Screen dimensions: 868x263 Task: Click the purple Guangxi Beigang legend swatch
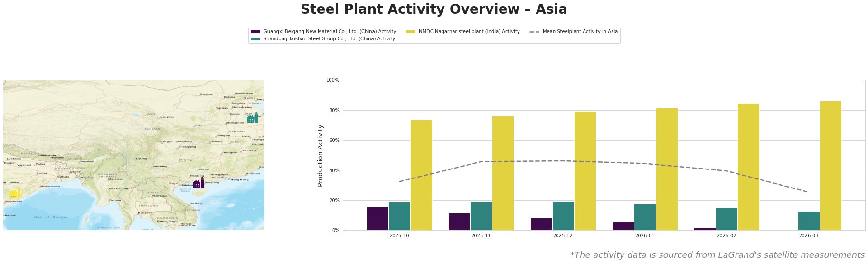coord(255,32)
